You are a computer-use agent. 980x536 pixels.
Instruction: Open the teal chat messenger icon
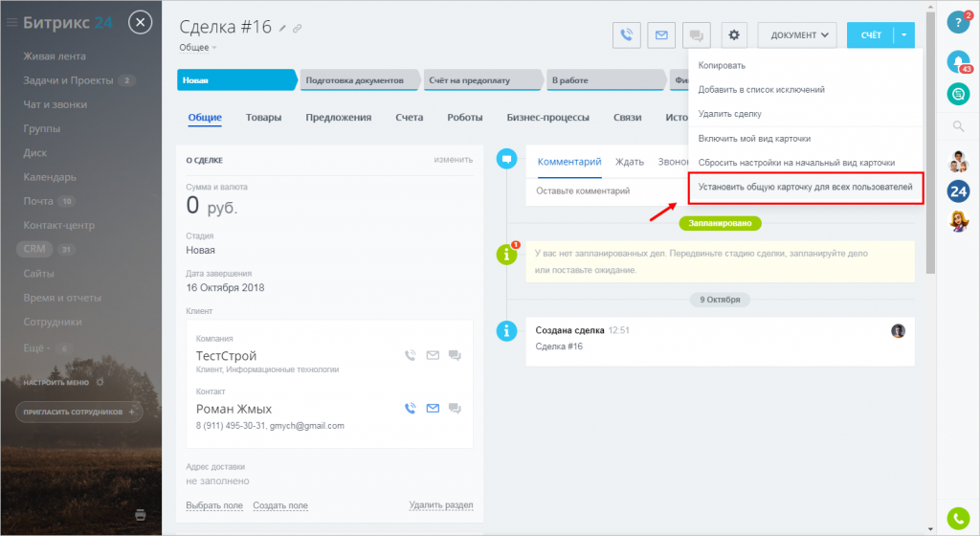pyautogui.click(x=958, y=94)
